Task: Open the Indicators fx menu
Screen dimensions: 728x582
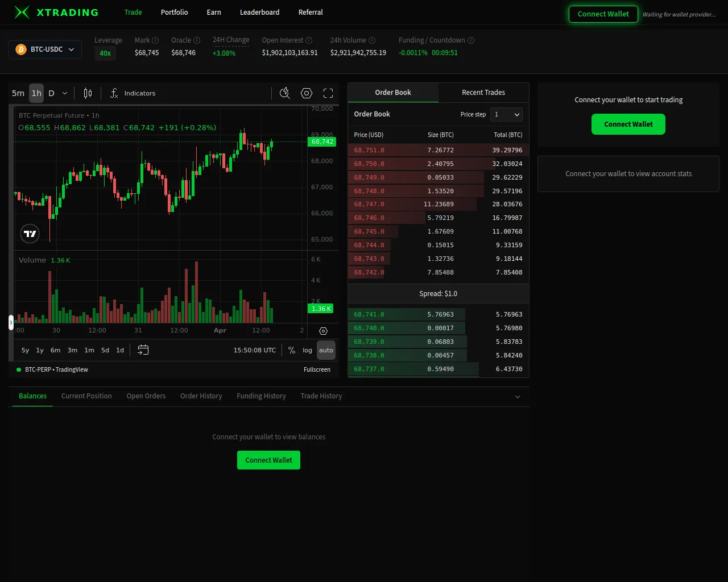Action: [133, 93]
